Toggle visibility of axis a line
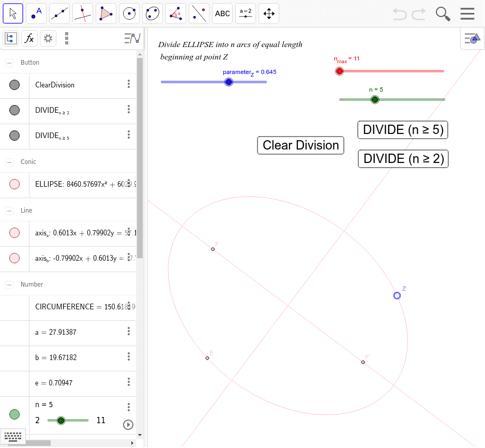This screenshot has width=485, height=448. tap(14, 233)
